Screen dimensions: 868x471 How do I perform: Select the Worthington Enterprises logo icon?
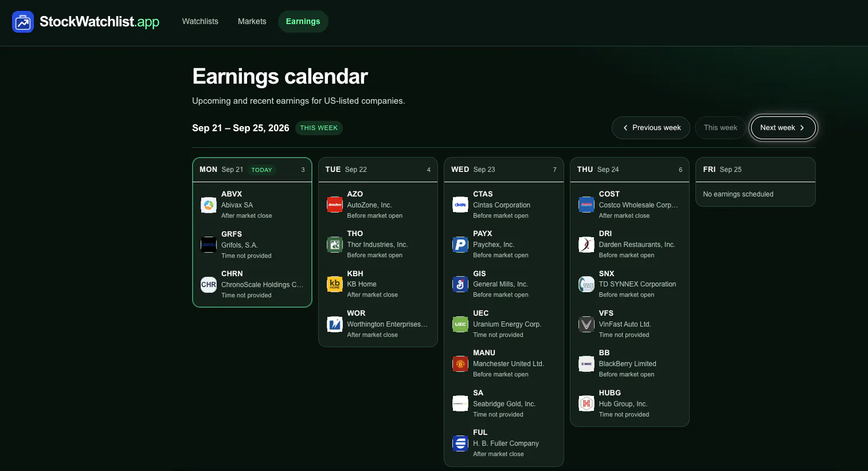[335, 324]
